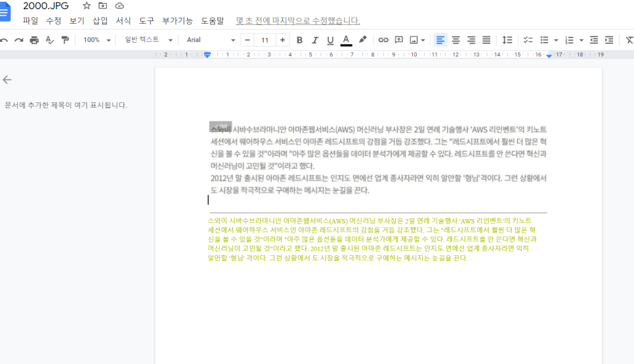Image resolution: width=634 pixels, height=364 pixels.
Task: Open the last-edited version history link
Action: [297, 20]
